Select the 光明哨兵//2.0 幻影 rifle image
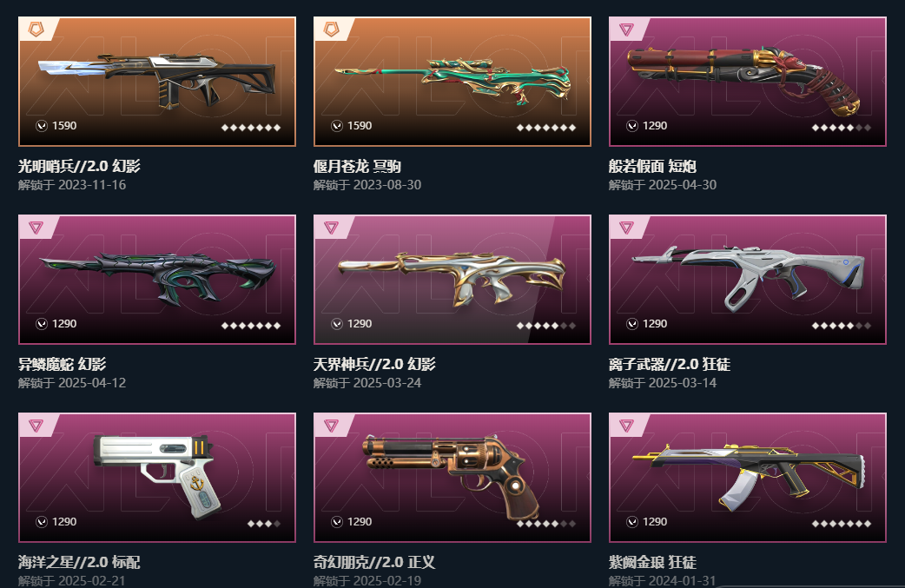905x588 pixels. [x=157, y=80]
